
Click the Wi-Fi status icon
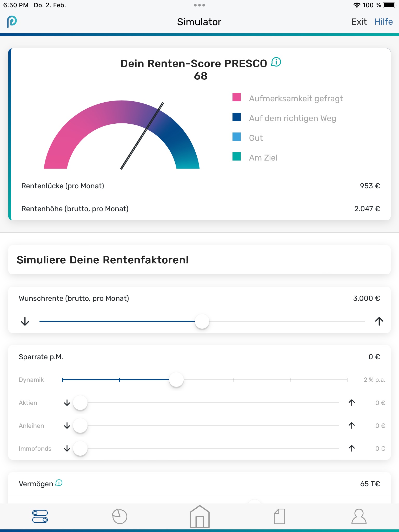pyautogui.click(x=357, y=5)
